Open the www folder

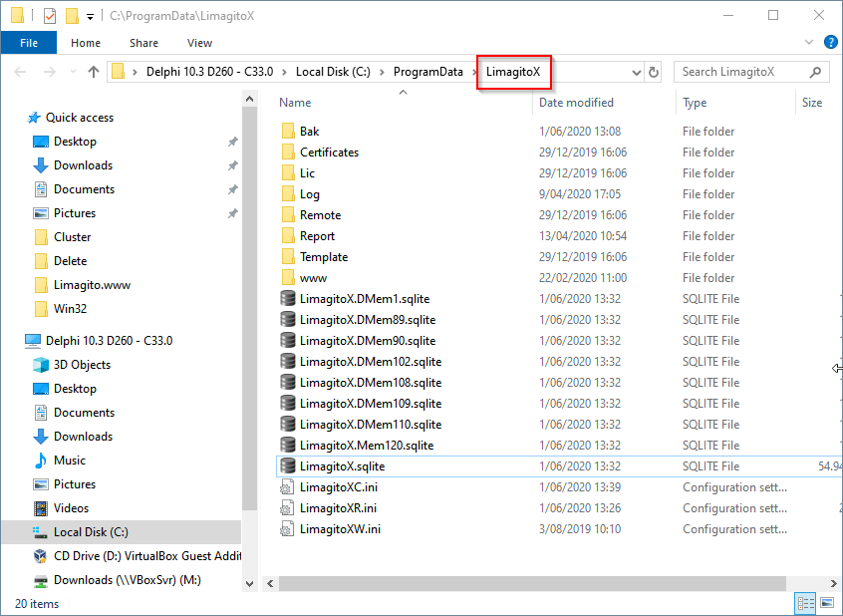tap(313, 278)
